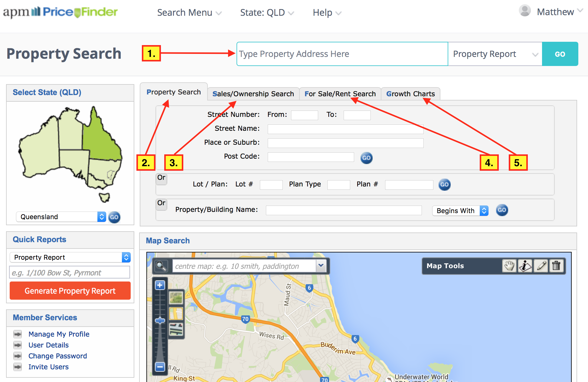Expand the centre map search dropdown arrow
This screenshot has width=588, height=382.
[x=321, y=266]
